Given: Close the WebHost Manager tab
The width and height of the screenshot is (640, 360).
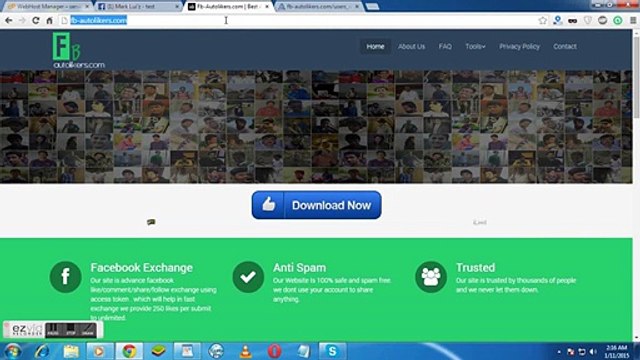Looking at the screenshot, I should click(x=87, y=7).
